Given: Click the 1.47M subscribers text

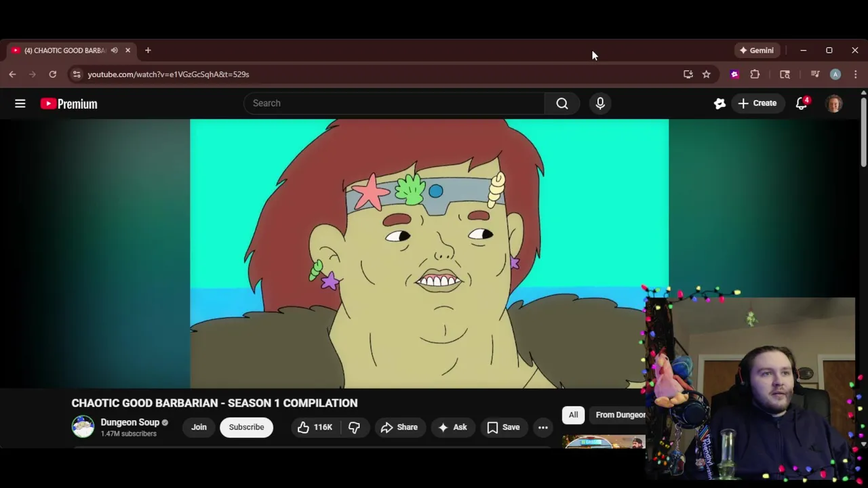Looking at the screenshot, I should (128, 434).
